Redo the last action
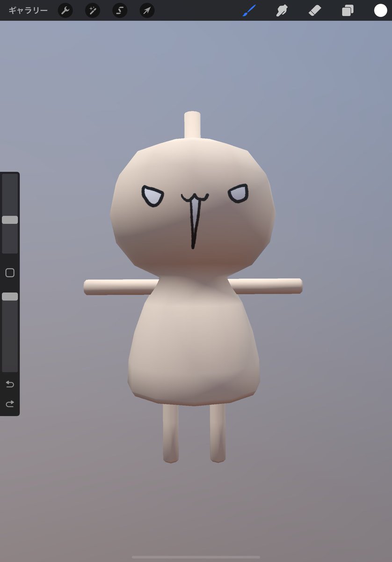The image size is (392, 562). 10,404
